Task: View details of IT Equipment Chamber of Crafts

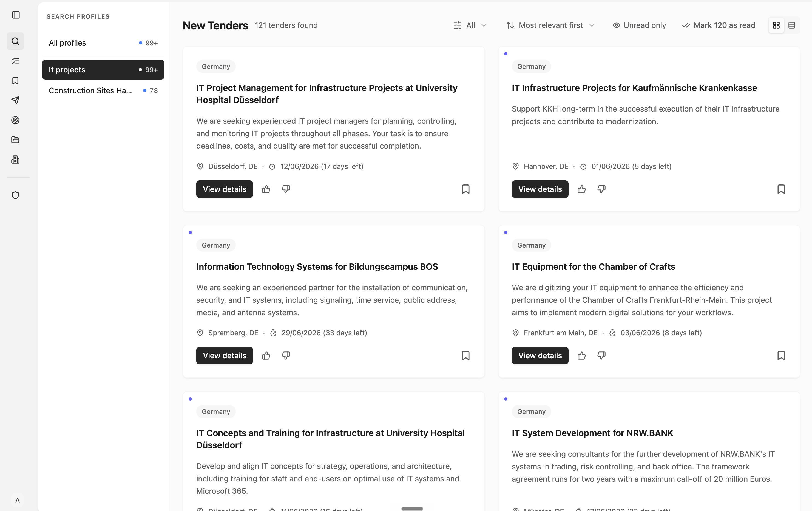Action: (540, 356)
